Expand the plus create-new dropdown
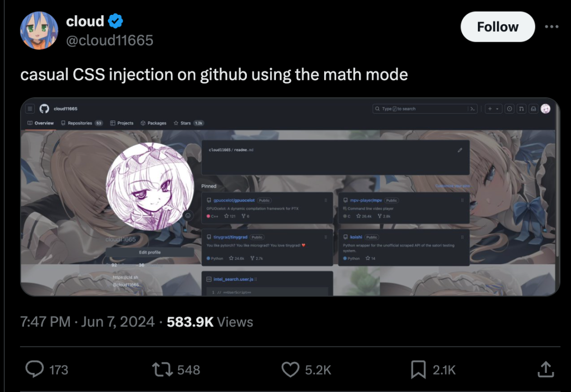 [x=493, y=108]
